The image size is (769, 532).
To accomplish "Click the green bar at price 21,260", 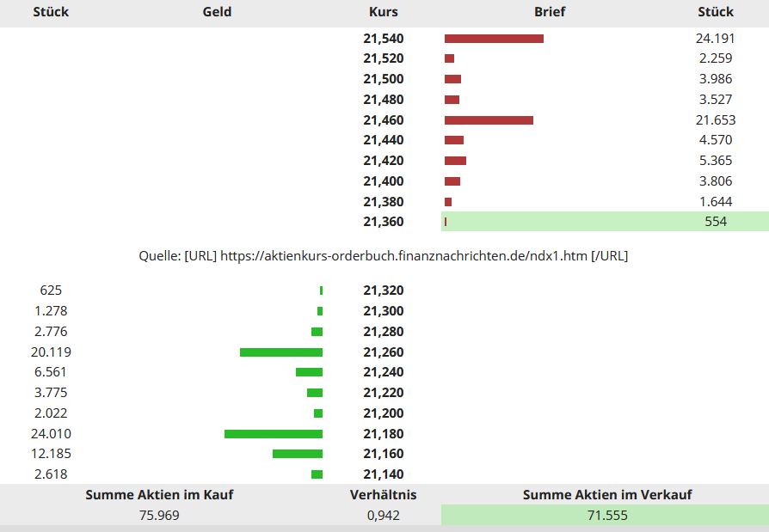I will (x=281, y=352).
